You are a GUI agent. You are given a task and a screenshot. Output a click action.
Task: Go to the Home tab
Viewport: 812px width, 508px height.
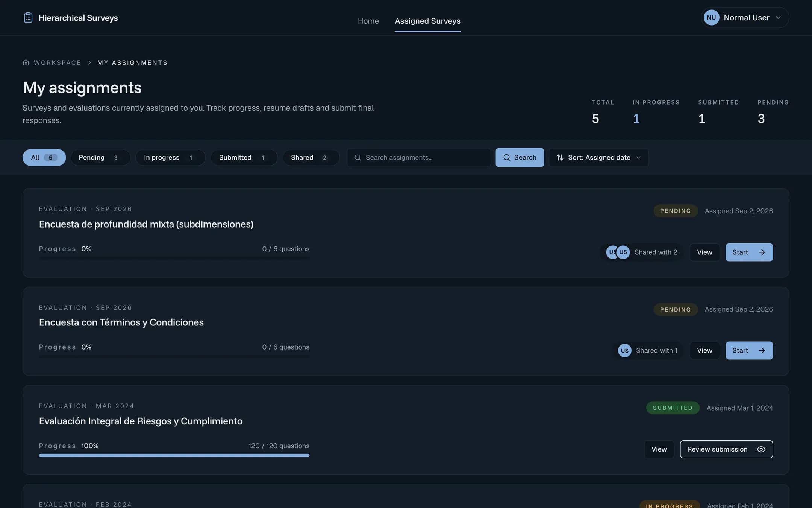[x=368, y=21]
